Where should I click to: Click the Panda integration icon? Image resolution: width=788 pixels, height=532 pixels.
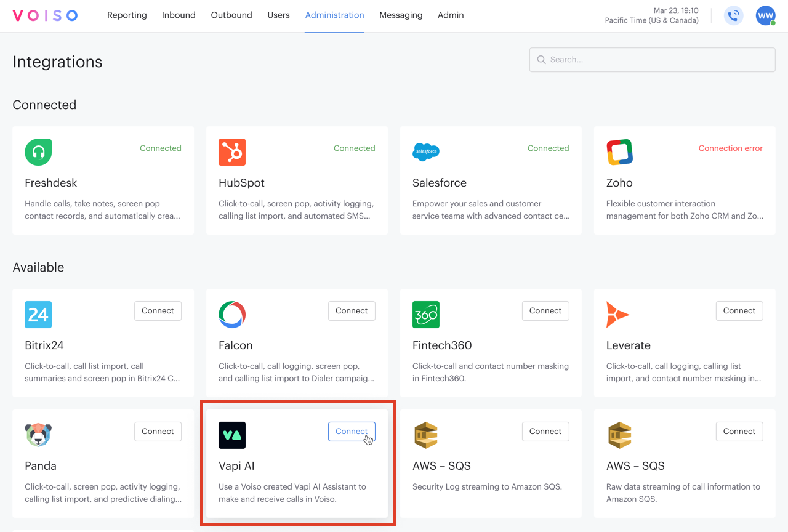38,435
